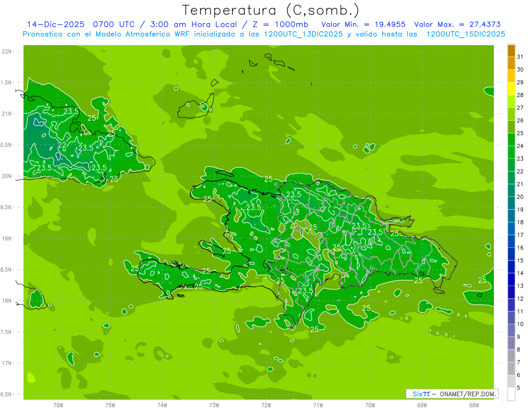532x411 pixels.
Task: Click green legend swatch between 24 and 25
Action: click(x=511, y=140)
